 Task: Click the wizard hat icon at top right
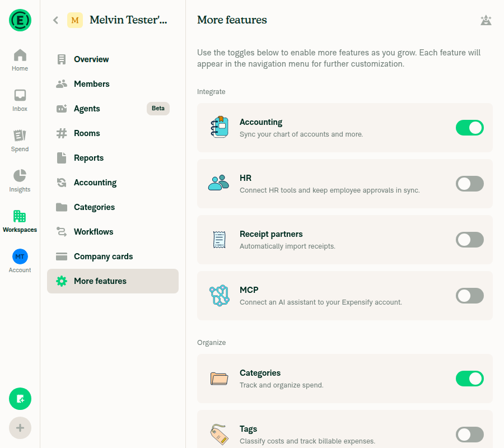click(486, 20)
